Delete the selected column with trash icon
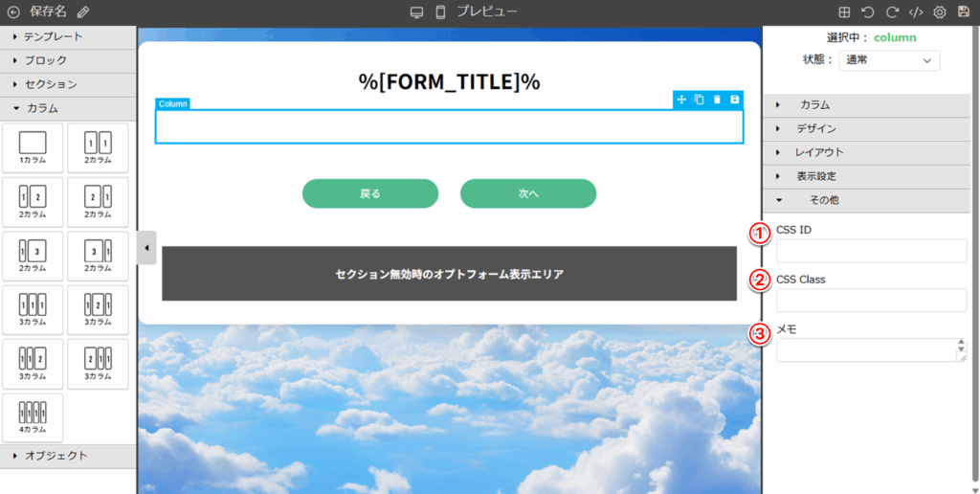This screenshot has height=494, width=980. [x=717, y=100]
